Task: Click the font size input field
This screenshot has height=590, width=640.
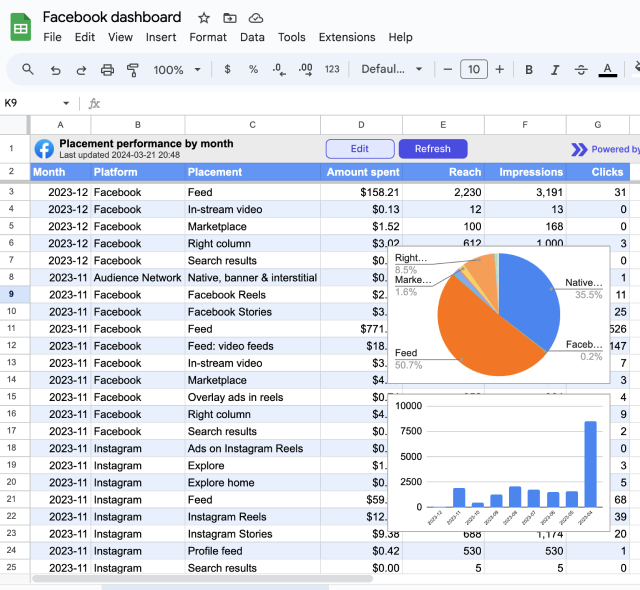Action: click(x=473, y=69)
